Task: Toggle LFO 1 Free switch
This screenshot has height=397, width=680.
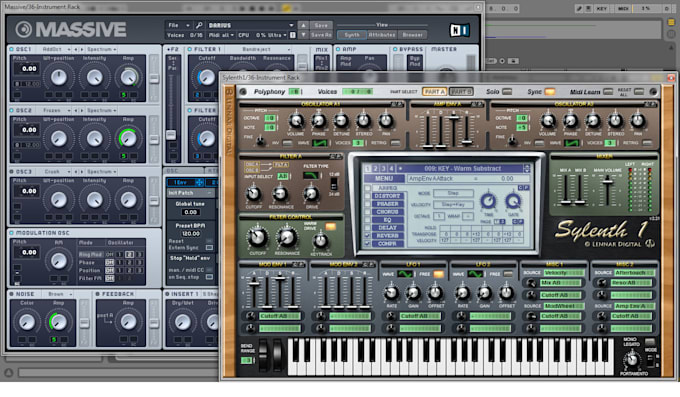Action: pyautogui.click(x=438, y=274)
